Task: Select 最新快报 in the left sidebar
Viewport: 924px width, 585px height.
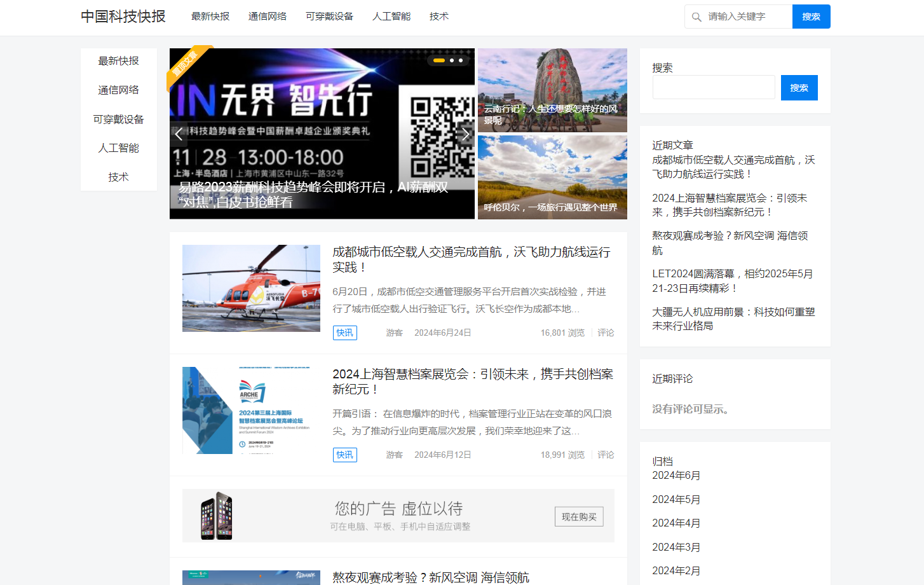Action: [119, 61]
